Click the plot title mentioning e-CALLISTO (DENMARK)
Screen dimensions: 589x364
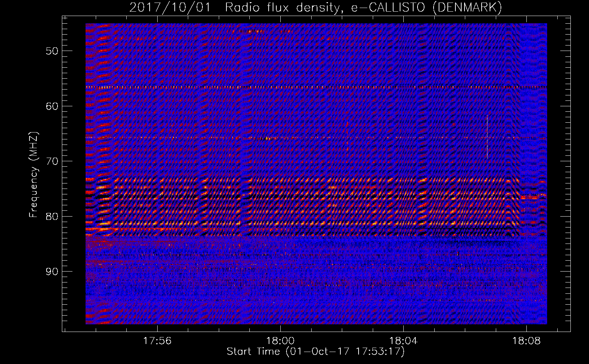(316, 8)
